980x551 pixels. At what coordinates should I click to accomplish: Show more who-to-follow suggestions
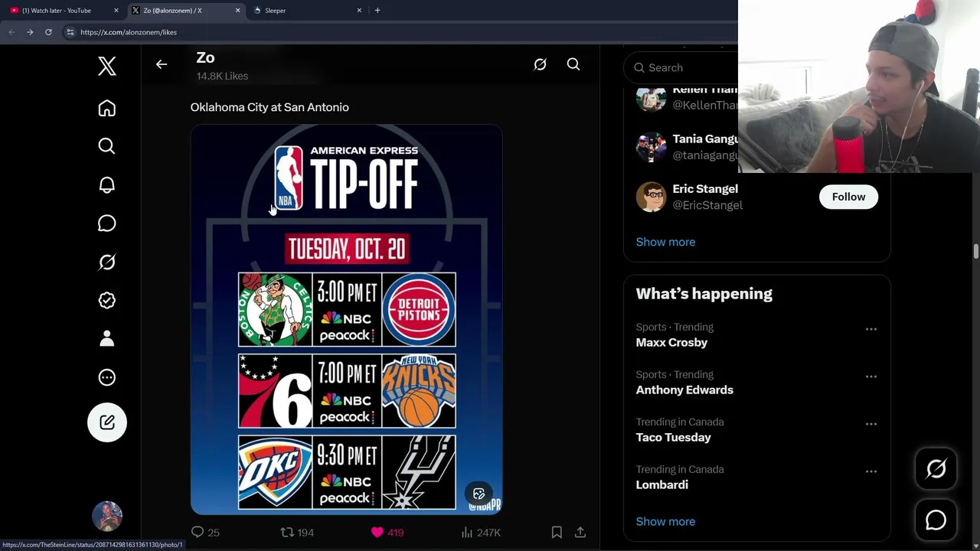(x=665, y=242)
